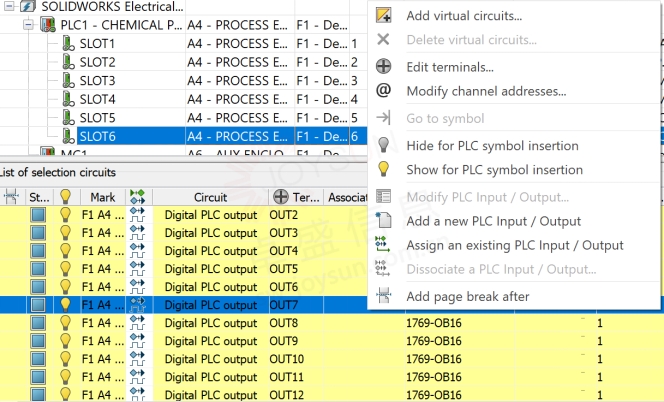The height and width of the screenshot is (402, 664).
Task: Click Digital PLC output in OUT5 row
Action: 211,269
